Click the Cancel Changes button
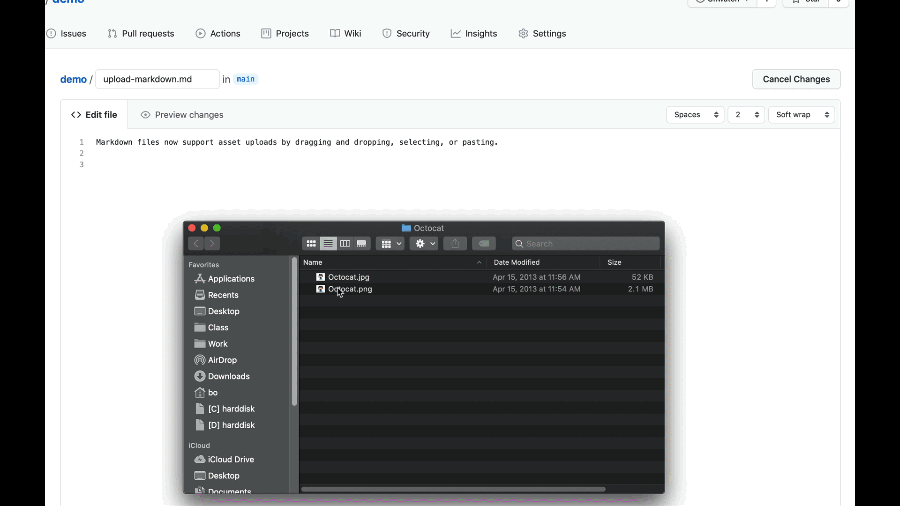 [796, 79]
